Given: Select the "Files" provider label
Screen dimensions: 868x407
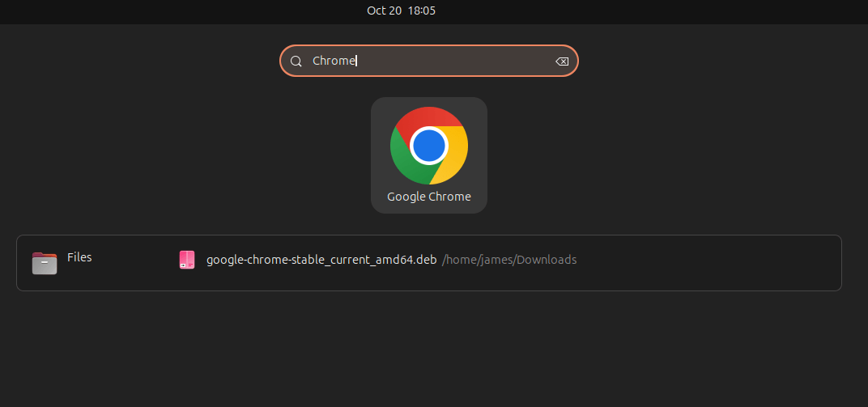Looking at the screenshot, I should pos(79,257).
